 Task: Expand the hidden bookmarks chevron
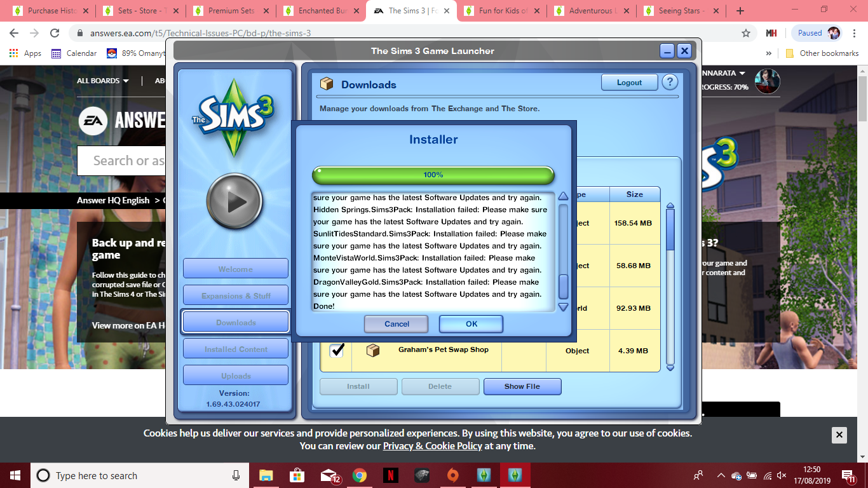769,53
